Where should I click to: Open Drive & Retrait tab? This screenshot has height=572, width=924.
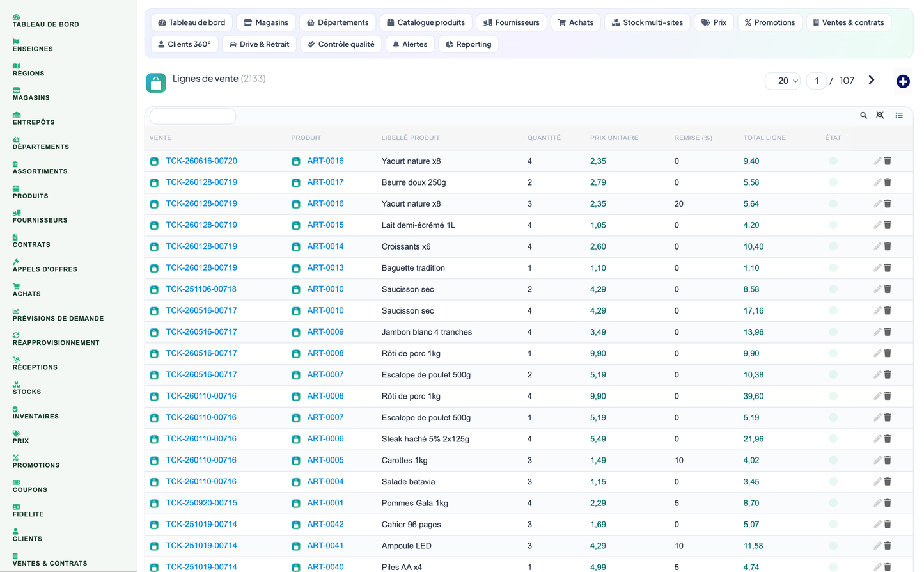[259, 44]
